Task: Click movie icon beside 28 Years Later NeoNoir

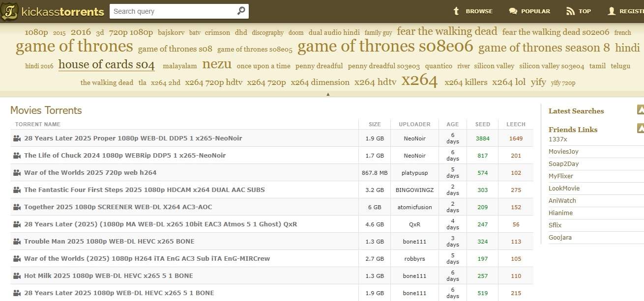Action: pyautogui.click(x=17, y=138)
